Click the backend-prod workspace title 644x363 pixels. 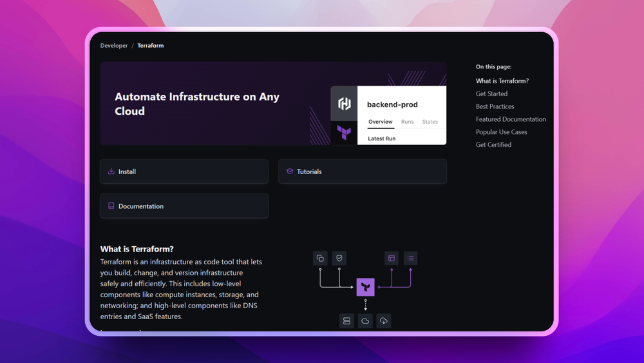coord(392,104)
